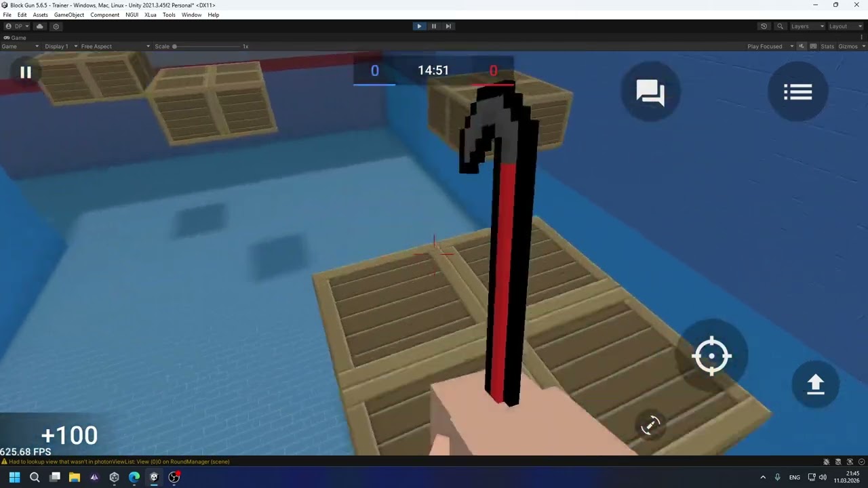Screen dimensions: 868x488
Task: Open the Play Focused dropdown
Action: coord(770,46)
